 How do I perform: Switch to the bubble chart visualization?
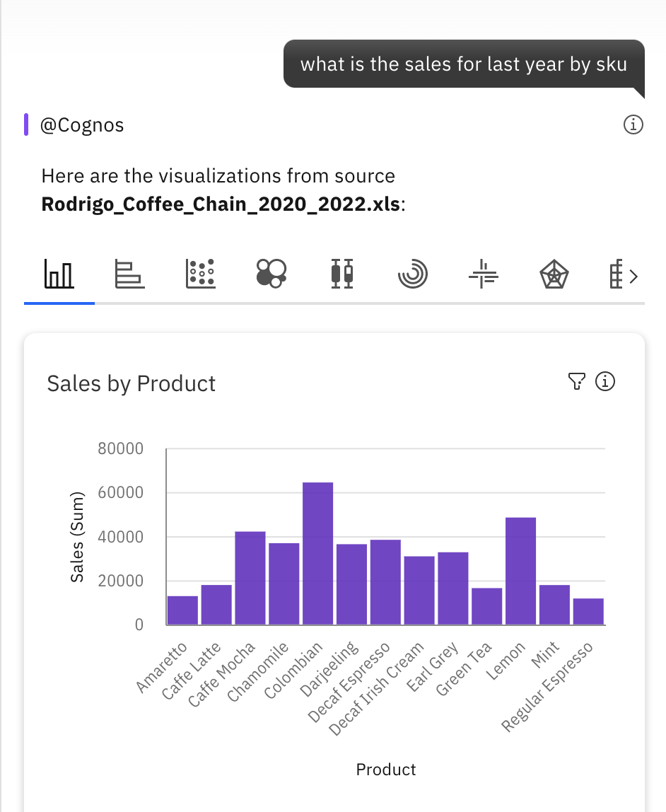tap(270, 274)
